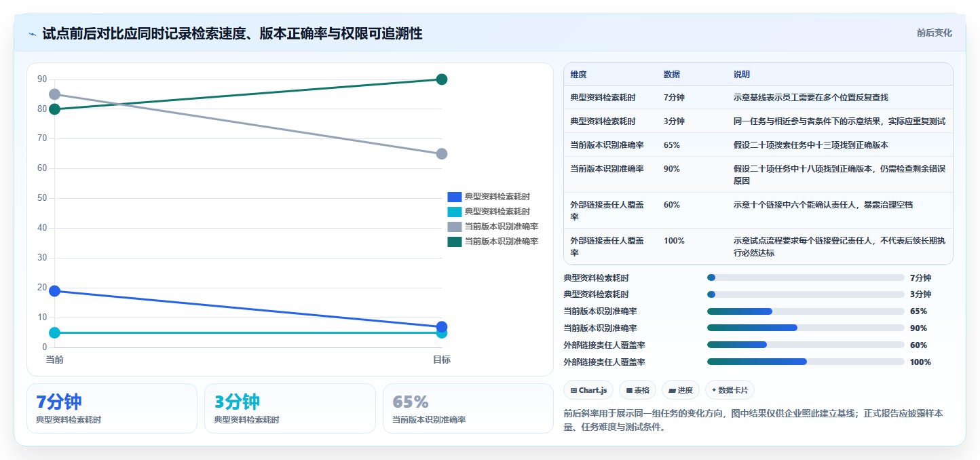Click the lightning icon beside the page title
The height and width of the screenshot is (460, 980).
32,34
